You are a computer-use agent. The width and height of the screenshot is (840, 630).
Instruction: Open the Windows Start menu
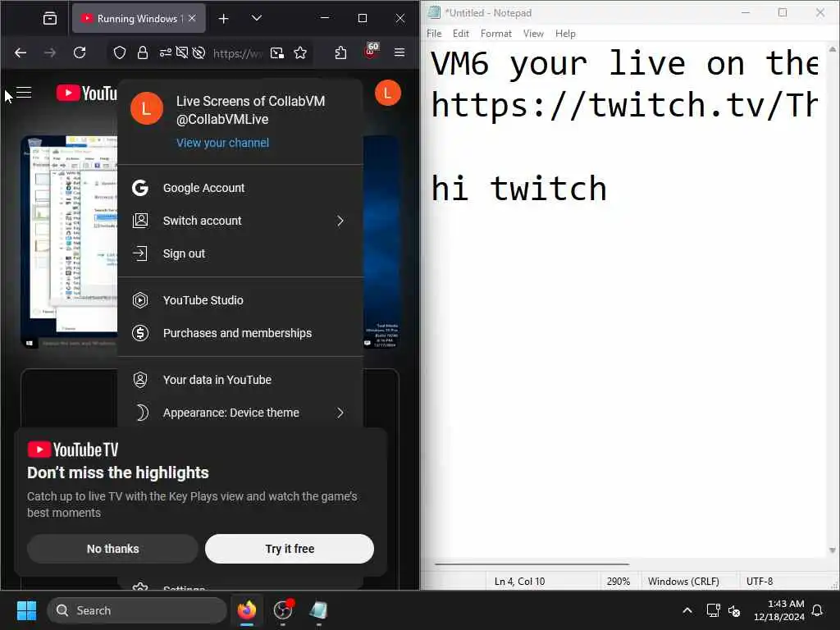[26, 610]
